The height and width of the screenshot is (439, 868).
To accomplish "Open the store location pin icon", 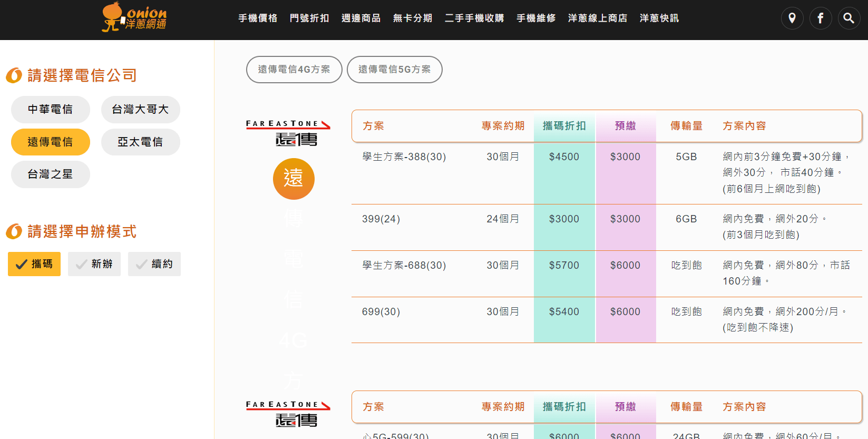I will pyautogui.click(x=792, y=18).
